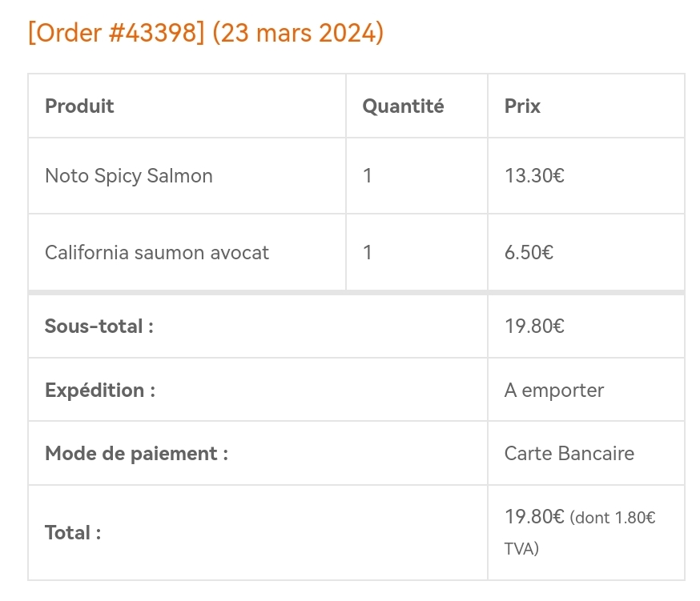Click the 23 mars 2024 date in the heading
Viewport: 700px width, 601px height.
tap(298, 33)
